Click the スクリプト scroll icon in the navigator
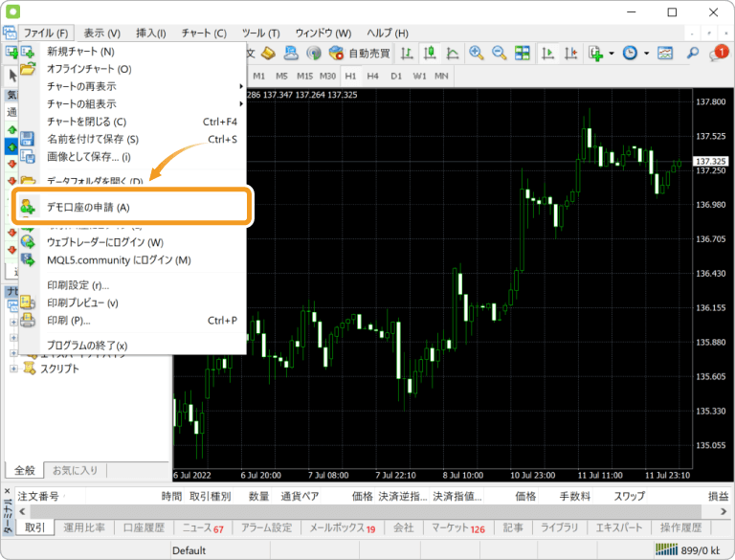Screen dimensions: 735x560 point(30,369)
